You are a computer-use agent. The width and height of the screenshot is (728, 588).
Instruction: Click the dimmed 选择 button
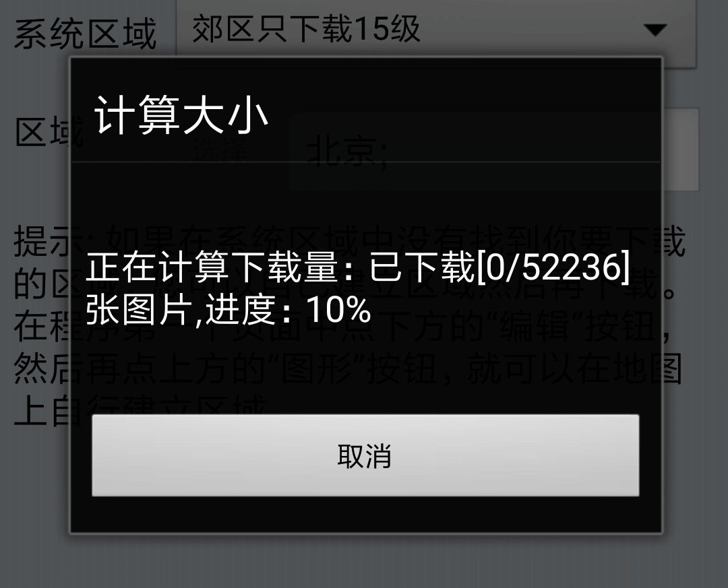pos(220,150)
